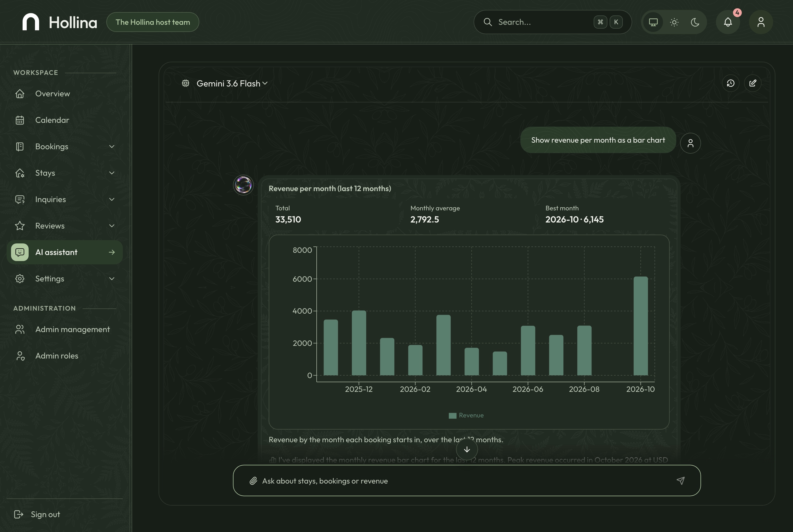The image size is (793, 532).
Task: Click the Hollina brand name
Action: point(73,22)
